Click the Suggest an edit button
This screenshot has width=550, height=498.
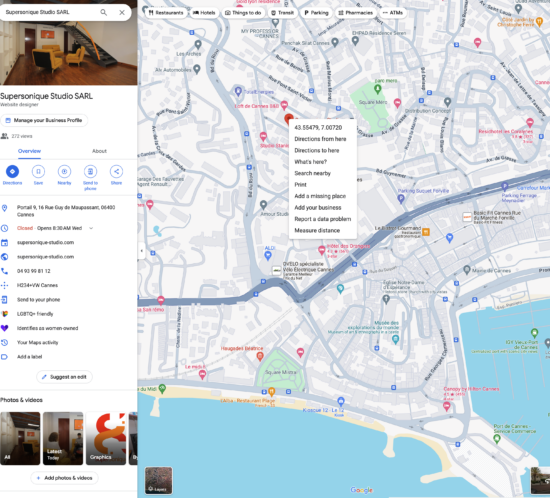click(x=65, y=377)
